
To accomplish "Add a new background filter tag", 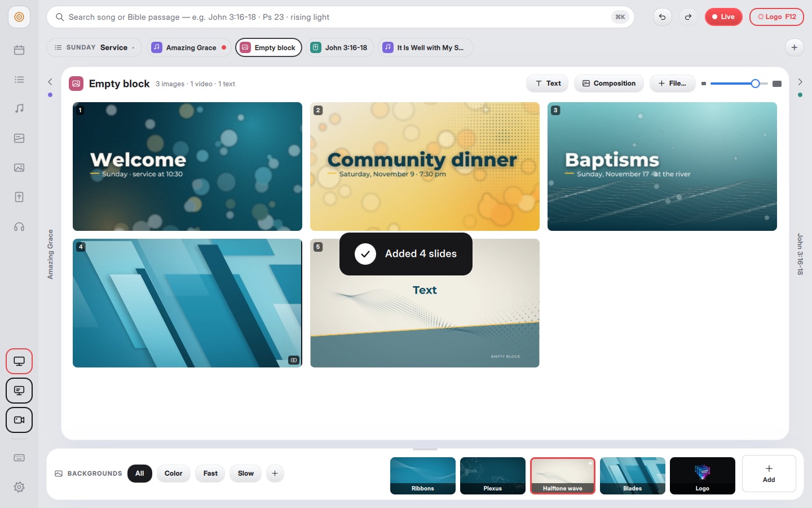I will point(275,474).
